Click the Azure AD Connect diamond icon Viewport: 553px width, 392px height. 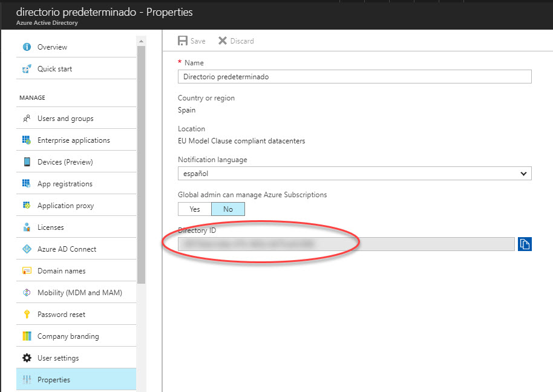(x=27, y=249)
